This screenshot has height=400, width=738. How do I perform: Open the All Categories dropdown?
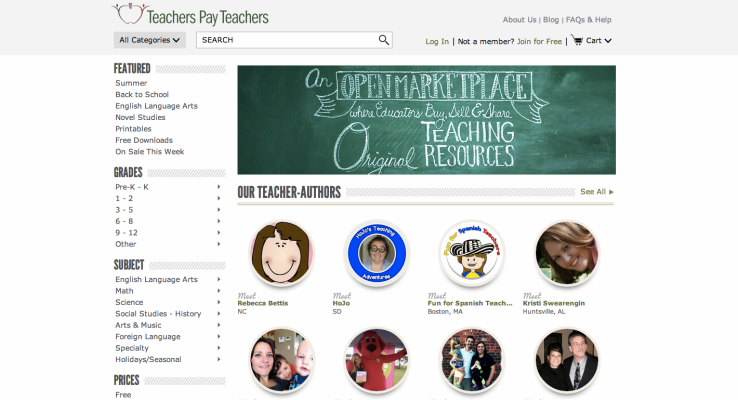click(x=150, y=40)
